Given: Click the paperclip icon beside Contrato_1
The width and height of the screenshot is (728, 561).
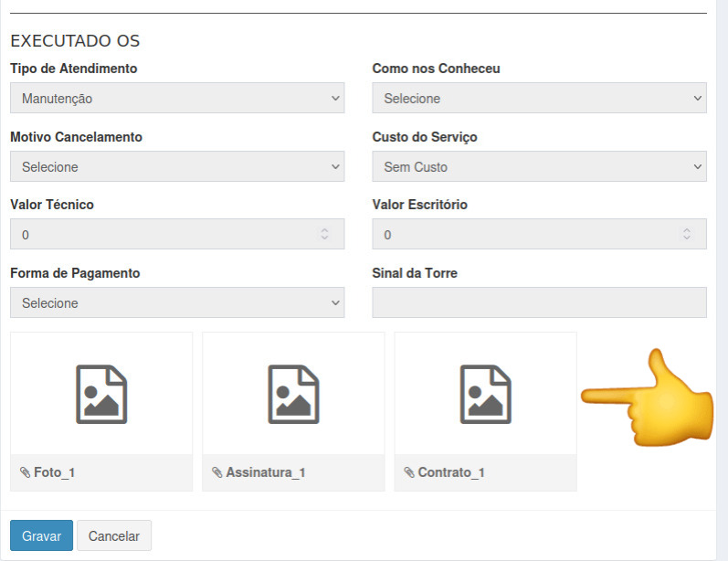Looking at the screenshot, I should pos(409,472).
